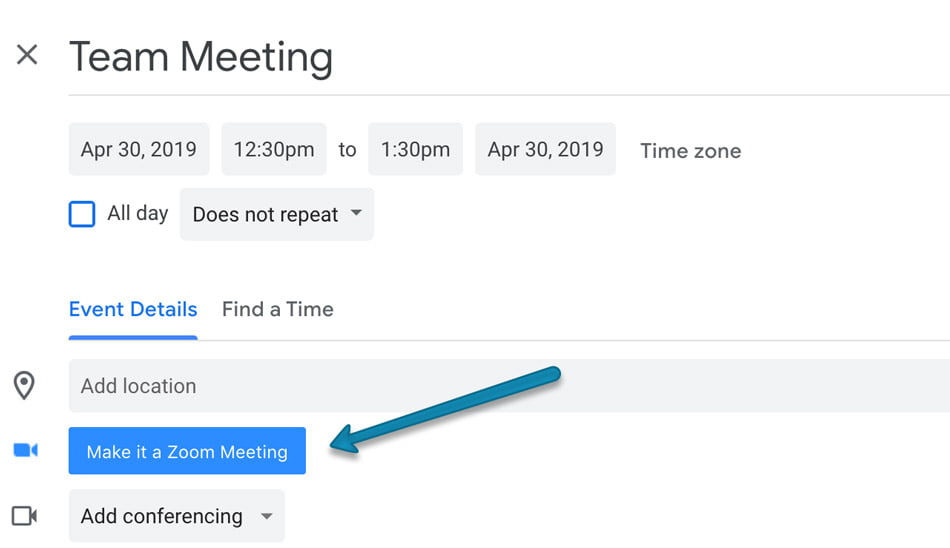The height and width of the screenshot is (548, 950).
Task: Focus the Add location field
Action: (x=509, y=386)
